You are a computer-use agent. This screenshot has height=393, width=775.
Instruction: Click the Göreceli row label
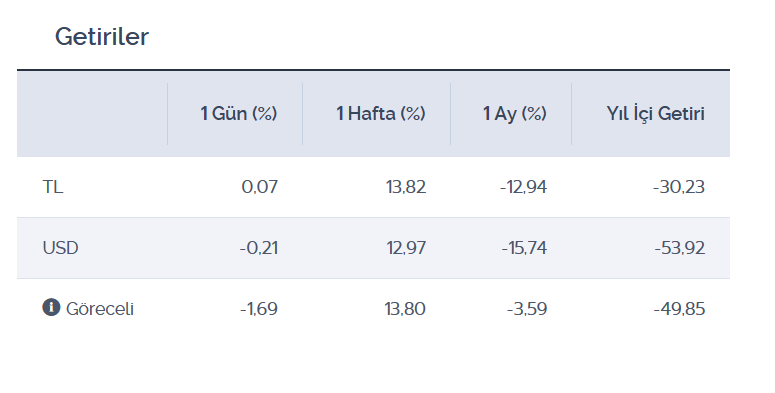100,309
